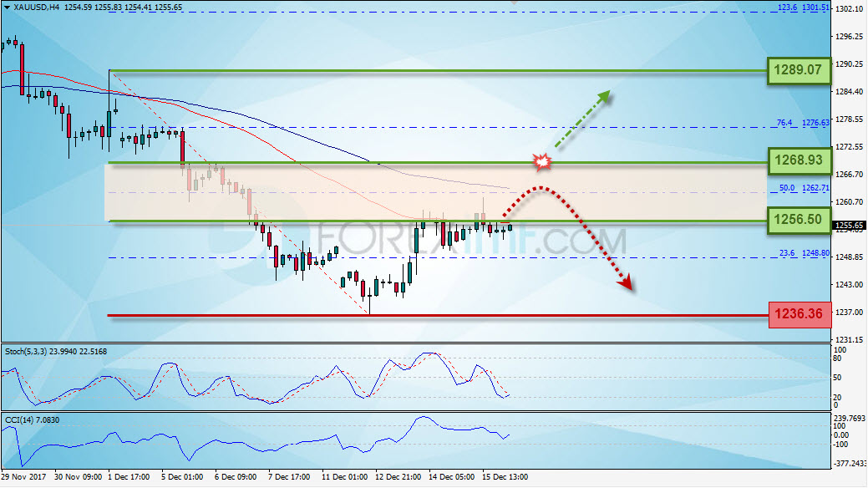Screen dimensions: 868x488
Task: Click the 5 Dec 01:00 time axis label
Action: tap(182, 476)
